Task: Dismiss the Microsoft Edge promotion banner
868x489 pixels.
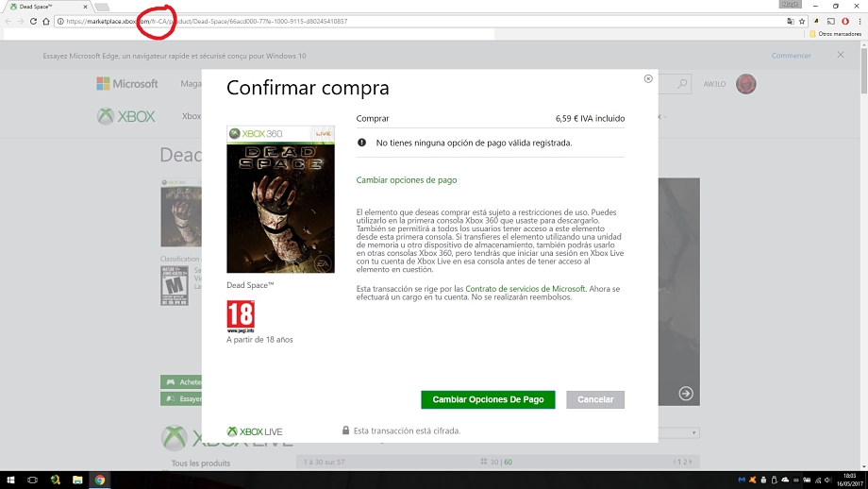Action: [x=841, y=55]
